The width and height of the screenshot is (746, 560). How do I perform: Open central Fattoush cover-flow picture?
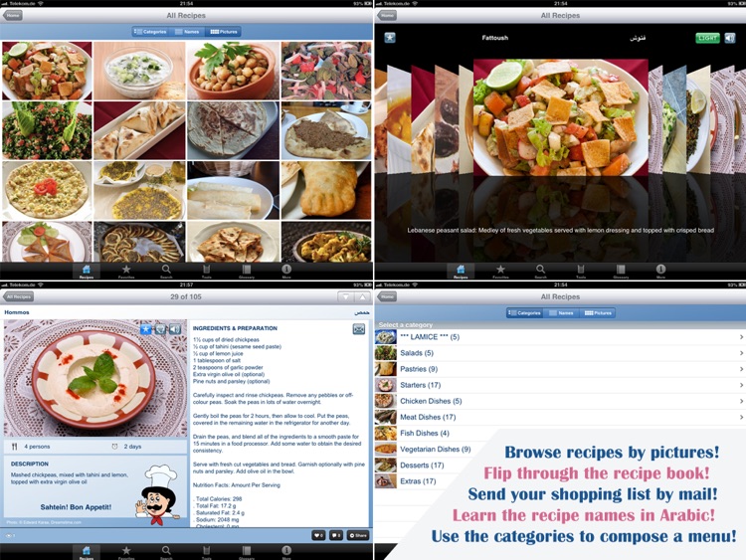click(560, 117)
